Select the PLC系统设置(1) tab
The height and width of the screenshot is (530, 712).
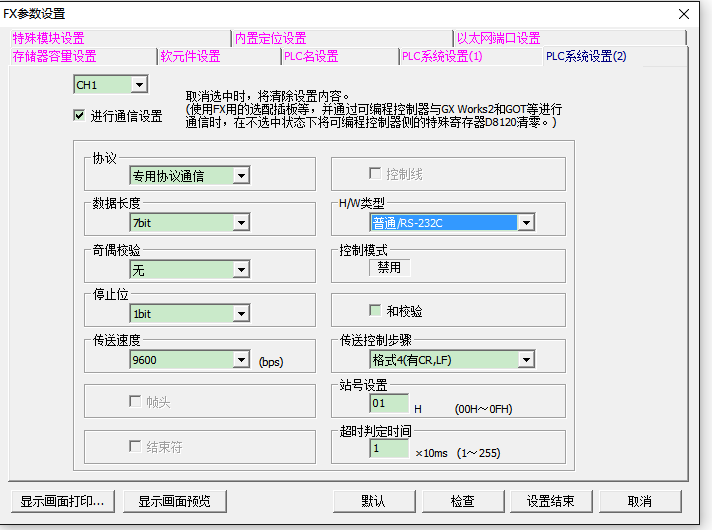tap(441, 56)
